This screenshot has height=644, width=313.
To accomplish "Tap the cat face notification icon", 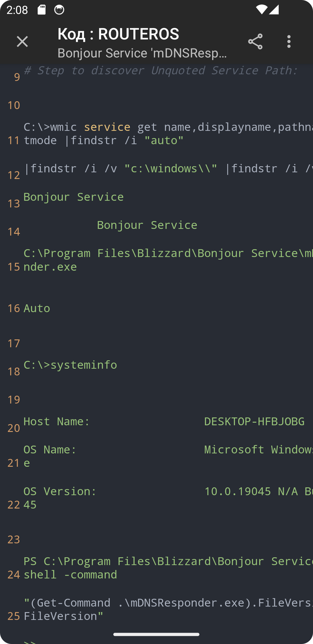I will click(x=59, y=10).
